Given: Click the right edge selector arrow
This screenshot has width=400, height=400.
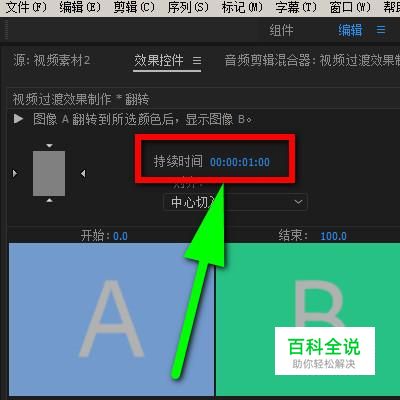Looking at the screenshot, I should tap(83, 173).
